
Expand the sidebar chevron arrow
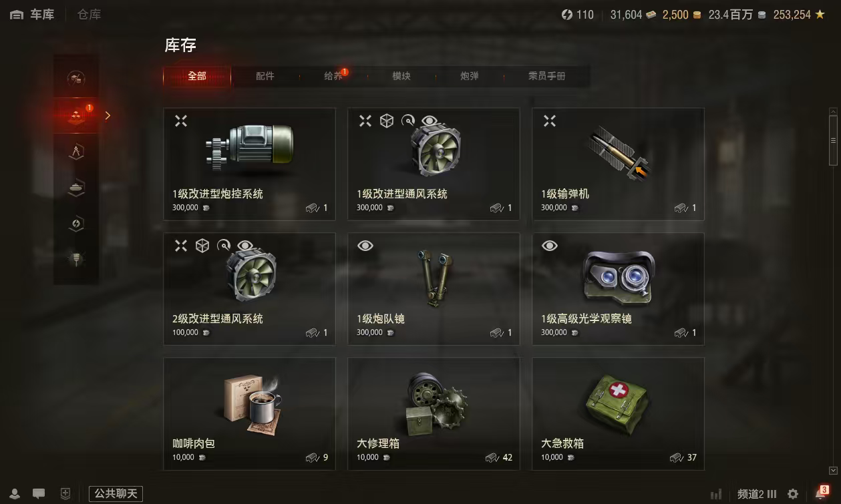coord(108,115)
